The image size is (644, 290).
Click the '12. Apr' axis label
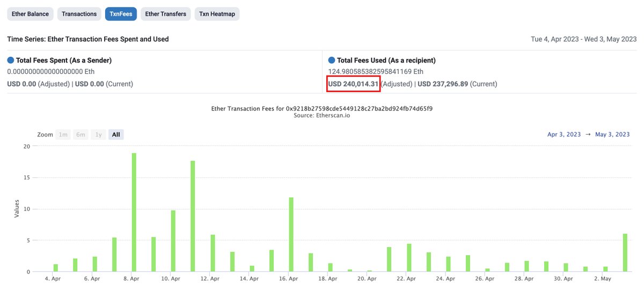pyautogui.click(x=210, y=279)
